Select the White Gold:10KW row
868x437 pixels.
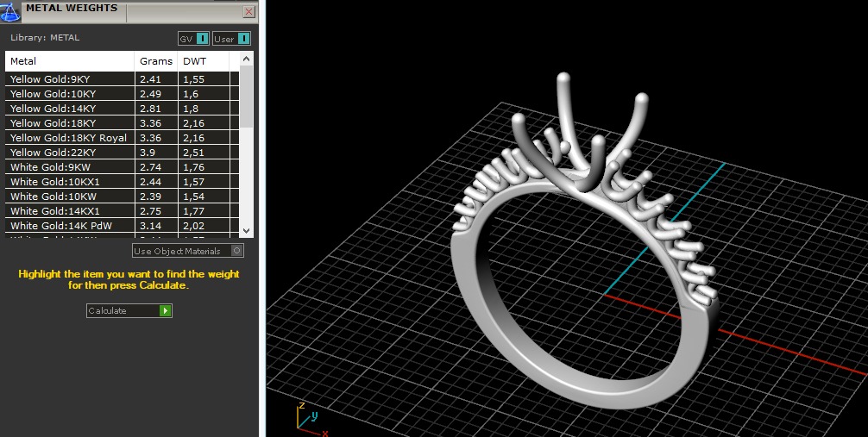[x=123, y=197]
